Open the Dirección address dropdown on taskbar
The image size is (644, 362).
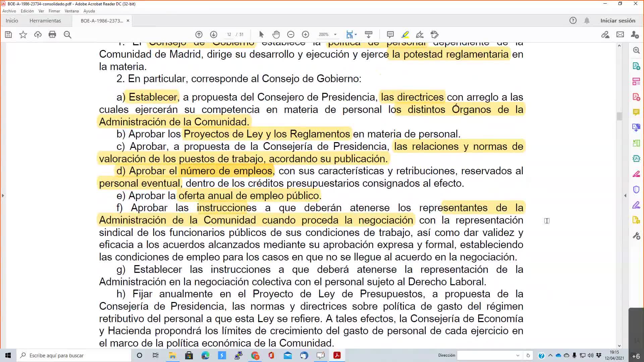pos(518,355)
